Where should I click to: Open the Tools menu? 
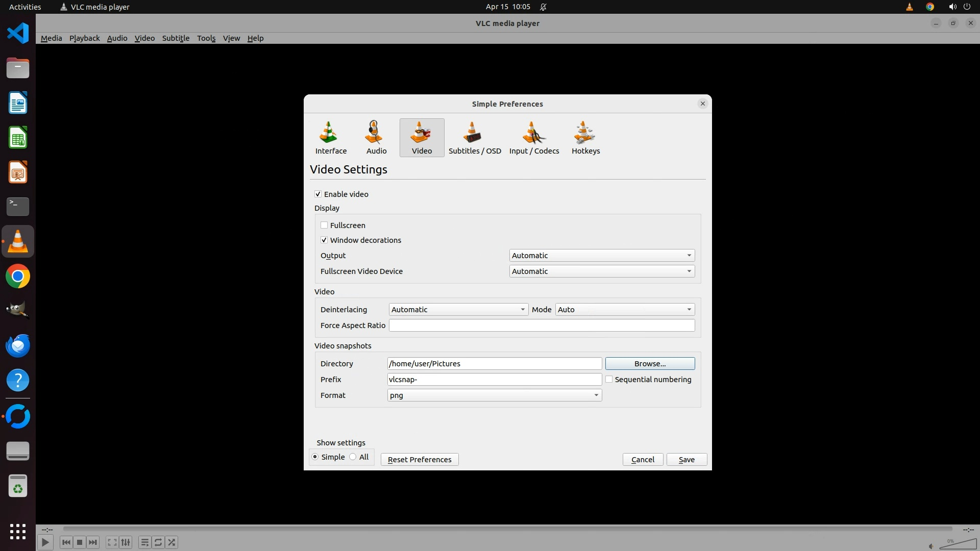point(206,38)
